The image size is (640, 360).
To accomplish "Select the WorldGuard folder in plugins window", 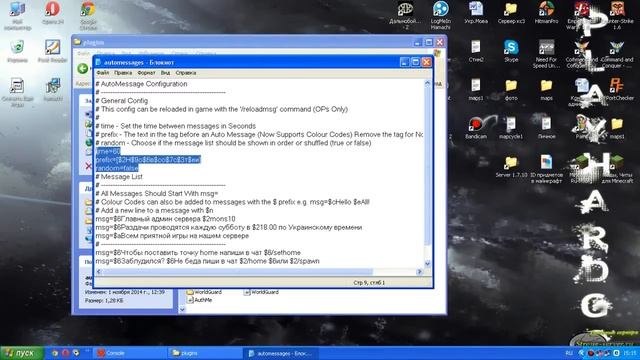I will pos(204,292).
